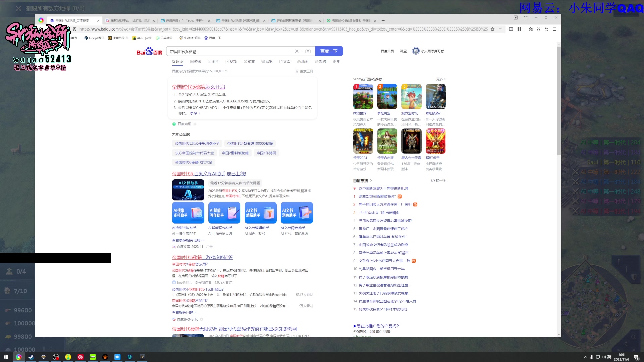This screenshot has height=362, width=644.
Task: Open result 帝国时代5秘籍怎么开启
Action: click(199, 87)
